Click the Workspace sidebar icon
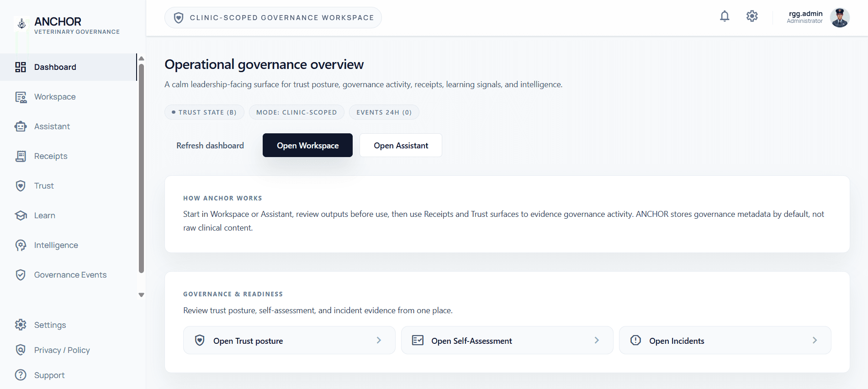The width and height of the screenshot is (868, 389). 21,97
